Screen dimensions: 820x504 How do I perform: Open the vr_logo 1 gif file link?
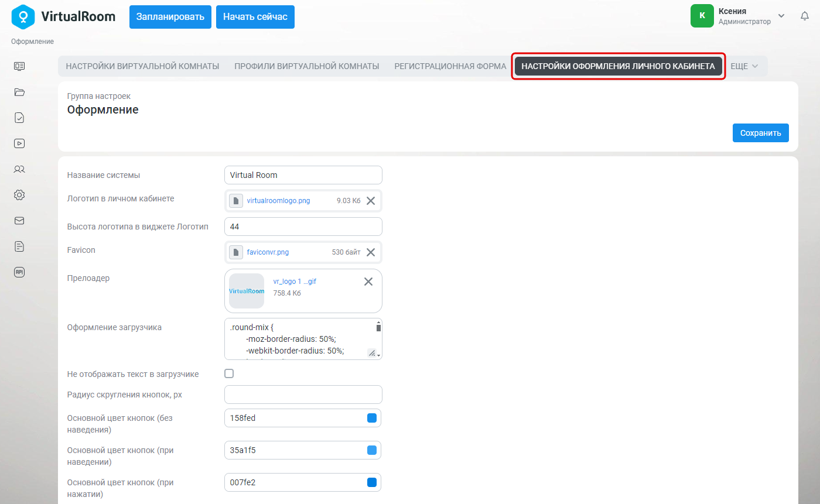pyautogui.click(x=295, y=282)
